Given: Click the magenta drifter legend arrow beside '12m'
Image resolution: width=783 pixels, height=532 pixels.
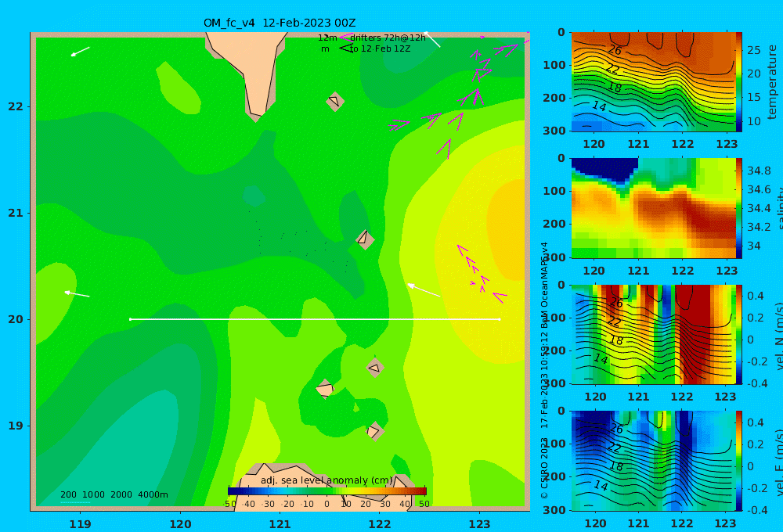Looking at the screenshot, I should (x=345, y=38).
